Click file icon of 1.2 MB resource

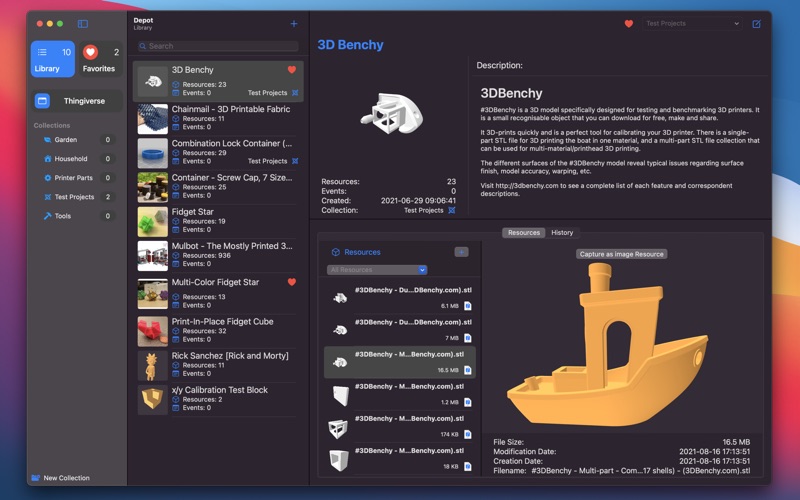(468, 403)
